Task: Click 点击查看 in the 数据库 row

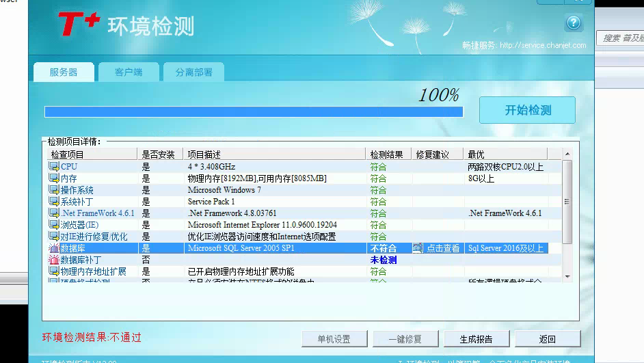Action: pos(443,248)
